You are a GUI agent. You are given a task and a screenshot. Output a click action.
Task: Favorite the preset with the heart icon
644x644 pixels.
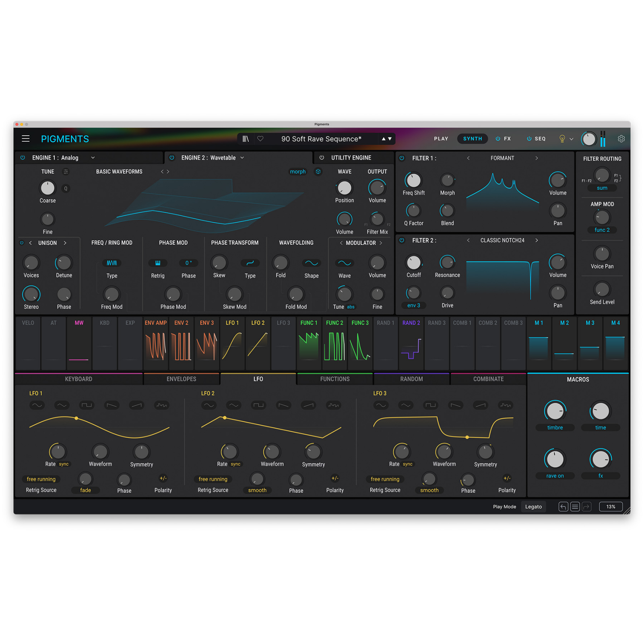coord(260,139)
